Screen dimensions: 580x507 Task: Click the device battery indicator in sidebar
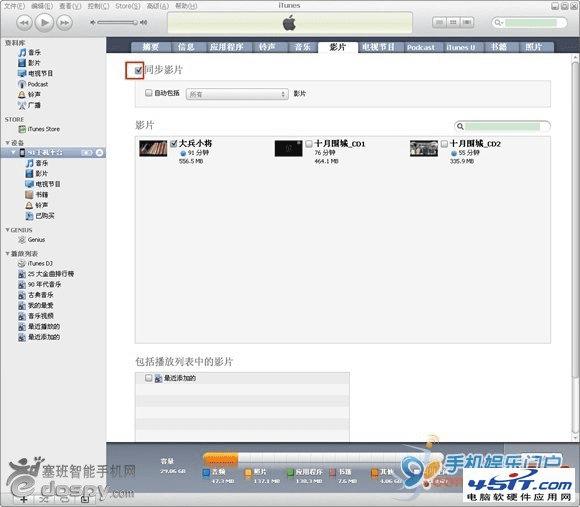pos(87,152)
